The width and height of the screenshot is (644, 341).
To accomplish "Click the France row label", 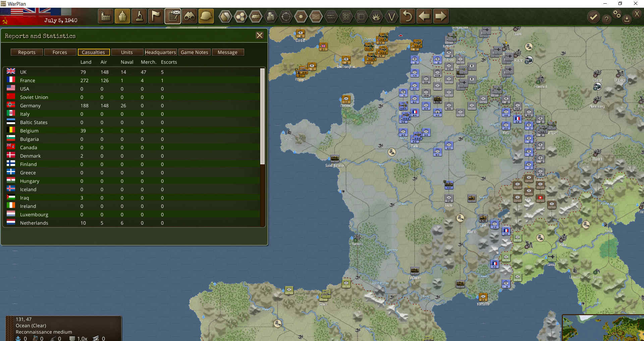I will 28,80.
